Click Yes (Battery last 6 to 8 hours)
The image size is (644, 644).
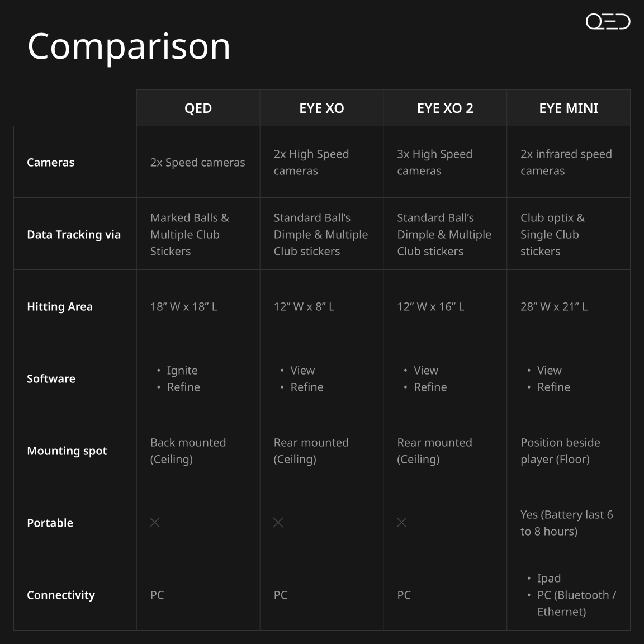(x=567, y=523)
